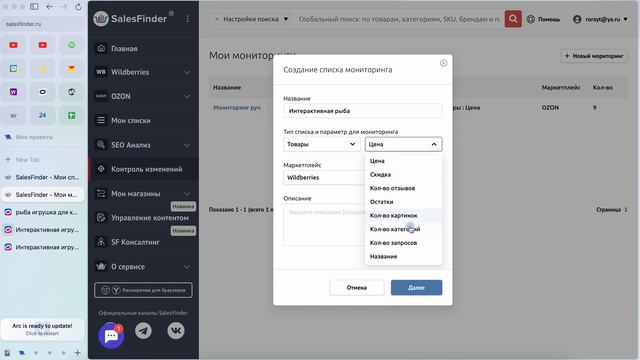Expand Настройки поиска dropdown

(x=251, y=19)
